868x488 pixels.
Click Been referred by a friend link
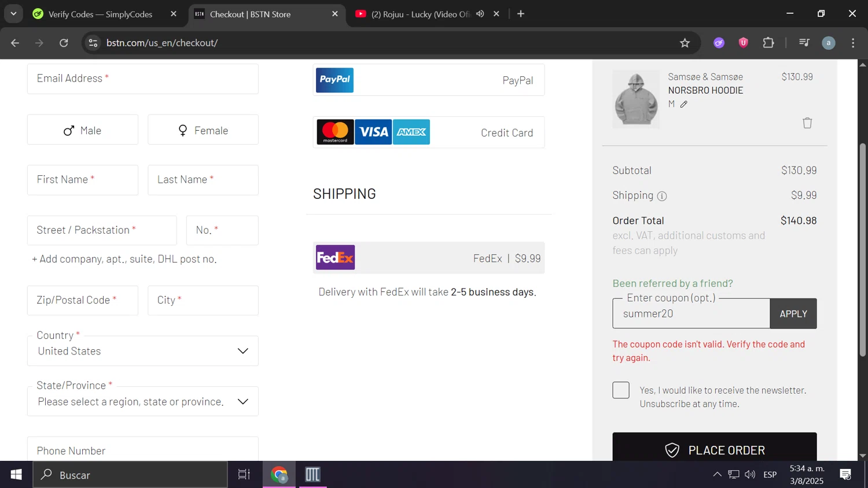(x=672, y=283)
